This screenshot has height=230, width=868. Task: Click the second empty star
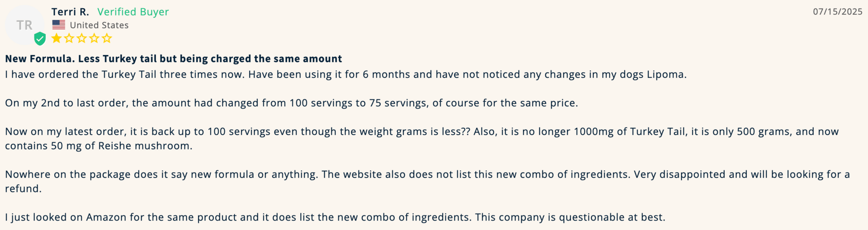69,38
